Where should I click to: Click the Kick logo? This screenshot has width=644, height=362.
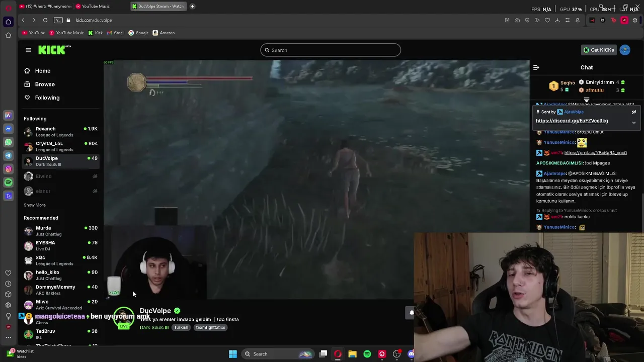click(54, 50)
